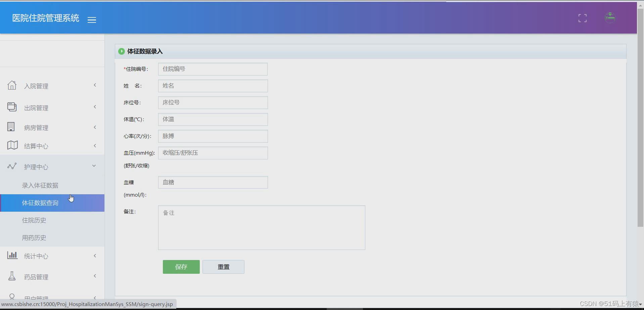Image resolution: width=644 pixels, height=310 pixels.
Task: Focus the 血糖 input field
Action: (213, 183)
